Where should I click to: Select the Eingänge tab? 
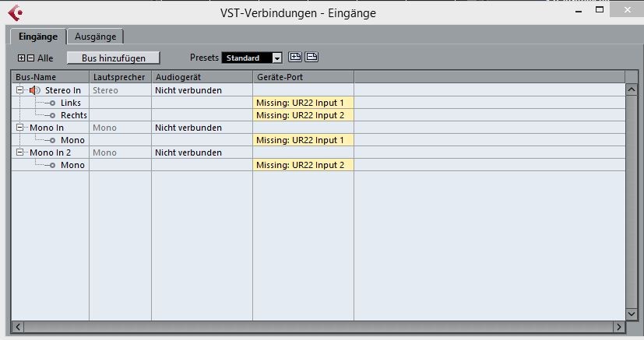click(x=38, y=37)
